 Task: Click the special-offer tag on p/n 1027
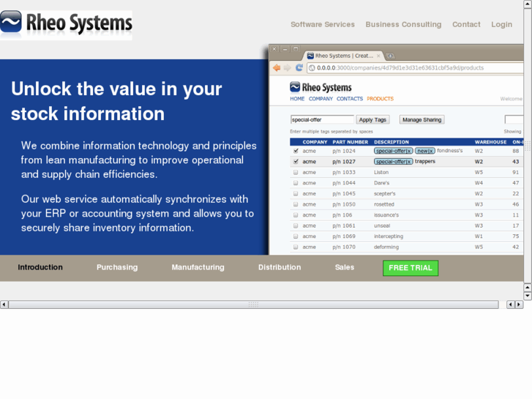click(393, 161)
